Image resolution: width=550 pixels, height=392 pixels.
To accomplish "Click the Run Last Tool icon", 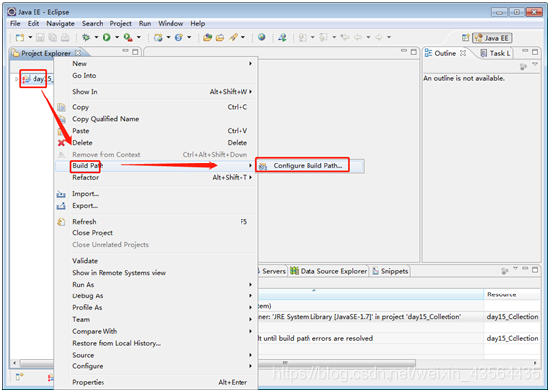I will [128, 37].
